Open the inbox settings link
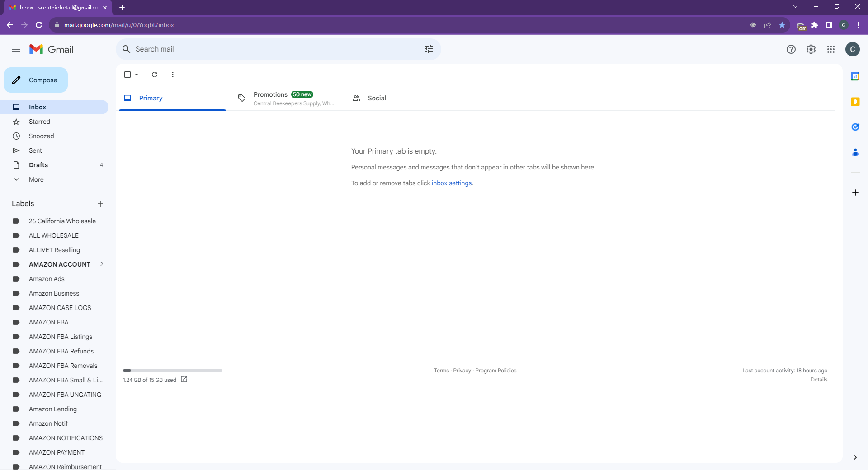 (452, 183)
